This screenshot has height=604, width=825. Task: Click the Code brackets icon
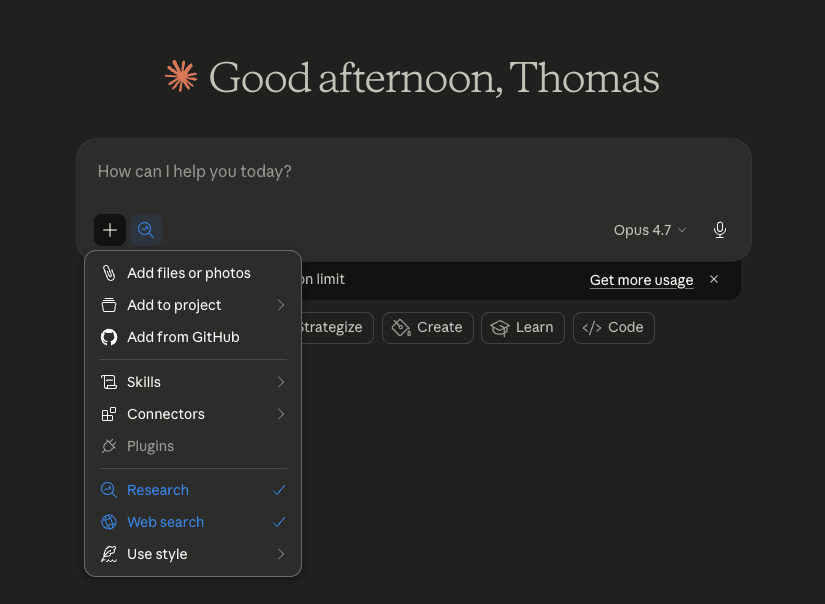(x=592, y=328)
